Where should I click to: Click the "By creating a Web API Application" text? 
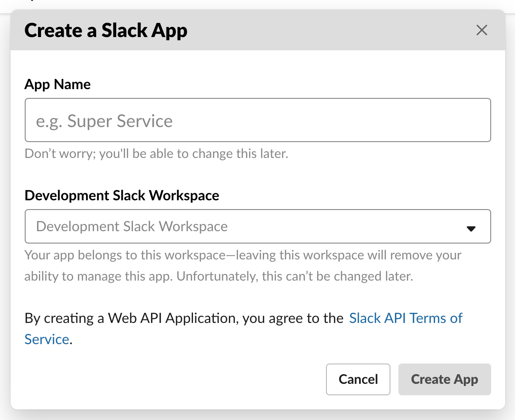184,318
